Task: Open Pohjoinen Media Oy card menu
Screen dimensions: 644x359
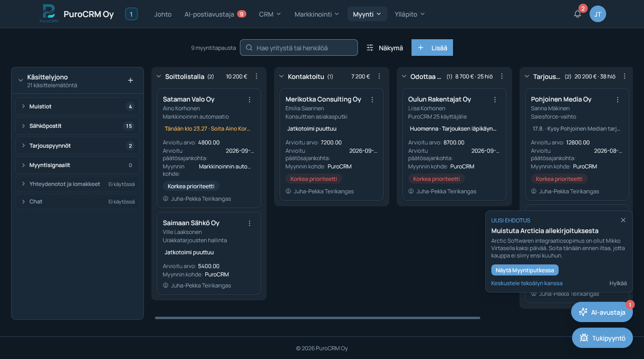Action: (618, 99)
